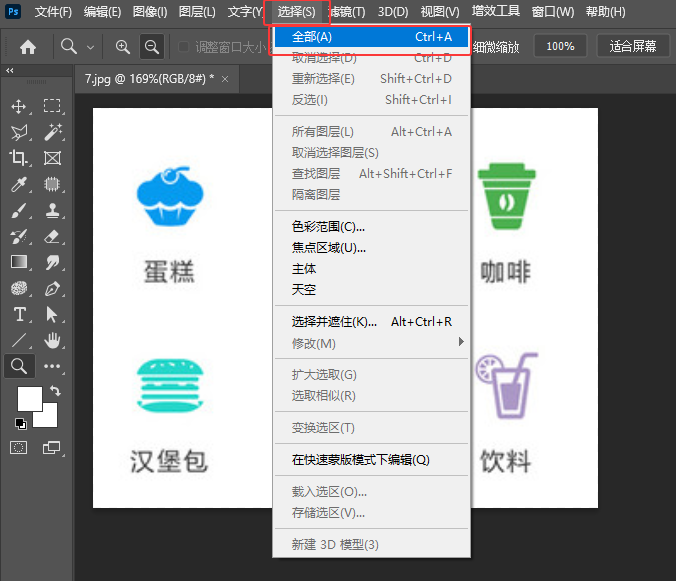Choose 色彩范围(C)... menu entry
Image resolution: width=676 pixels, height=581 pixels.
click(x=371, y=226)
